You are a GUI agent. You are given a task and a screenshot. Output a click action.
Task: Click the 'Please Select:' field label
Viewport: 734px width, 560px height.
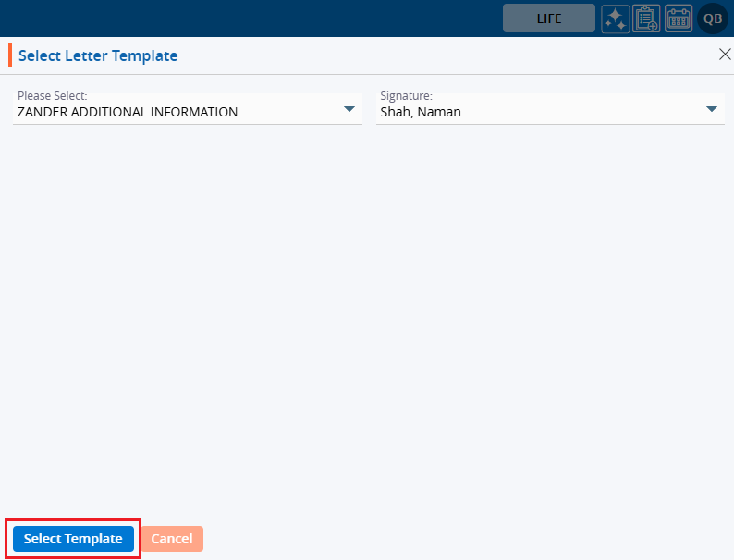pos(53,96)
